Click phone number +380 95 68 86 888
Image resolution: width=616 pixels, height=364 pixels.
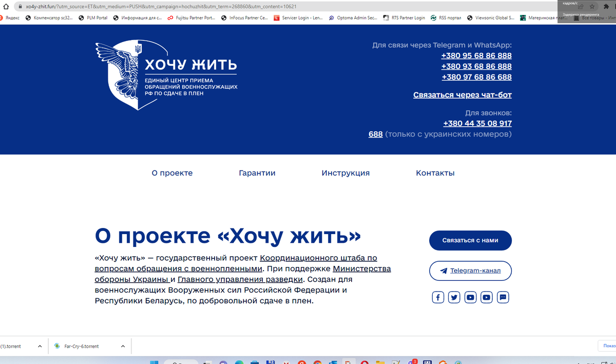pos(476,55)
